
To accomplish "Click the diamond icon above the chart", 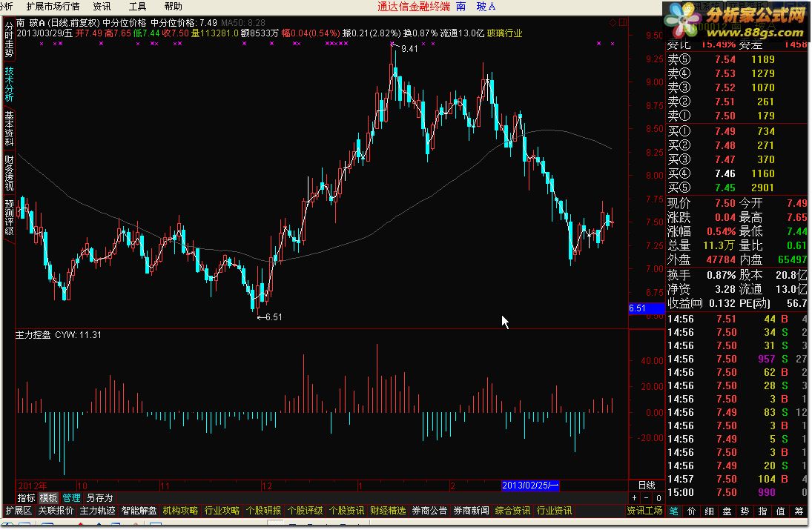I will click(x=613, y=23).
